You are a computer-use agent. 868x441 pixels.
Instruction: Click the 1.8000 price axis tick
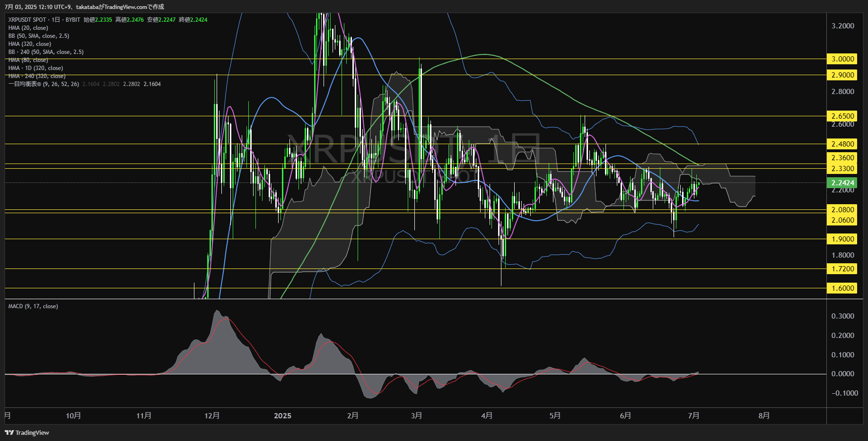[843, 255]
